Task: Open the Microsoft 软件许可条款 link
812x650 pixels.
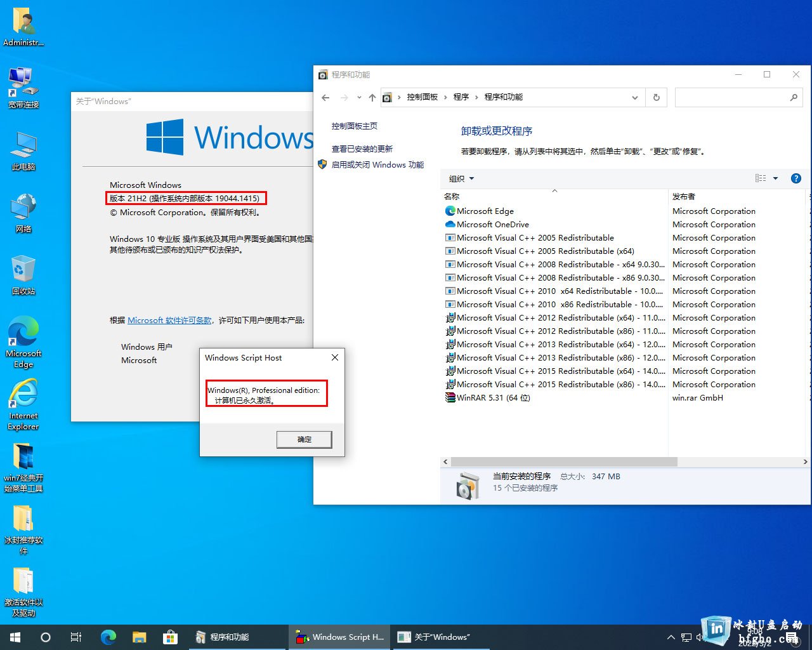Action: [169, 321]
